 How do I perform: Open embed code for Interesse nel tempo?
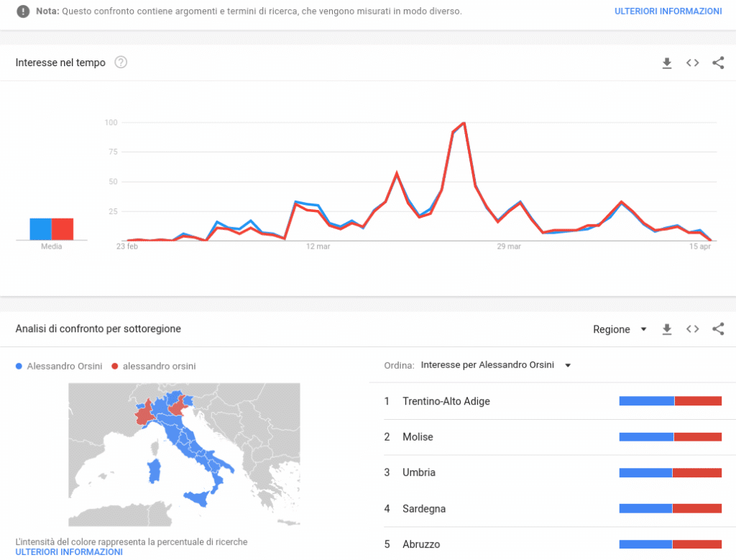pyautogui.click(x=692, y=63)
